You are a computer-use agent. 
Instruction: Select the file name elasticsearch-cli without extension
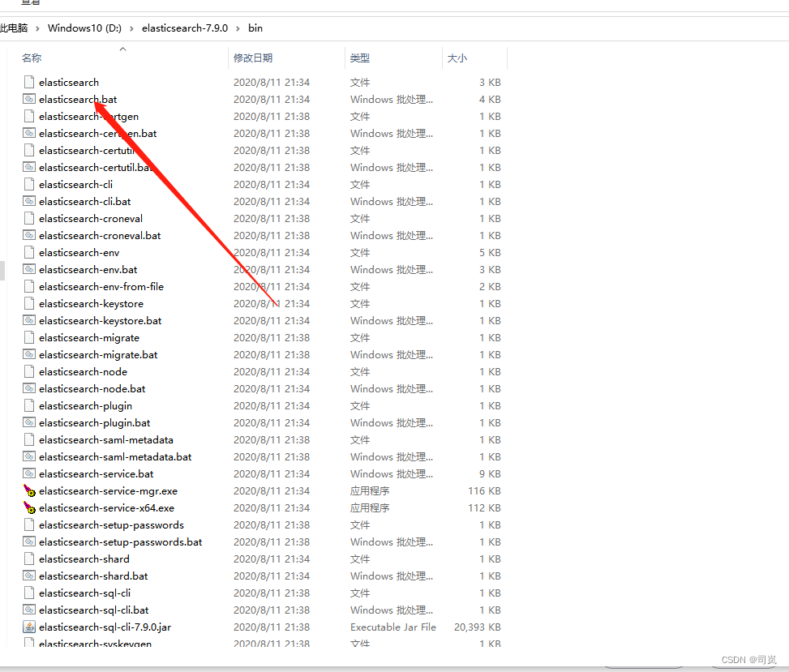[75, 185]
